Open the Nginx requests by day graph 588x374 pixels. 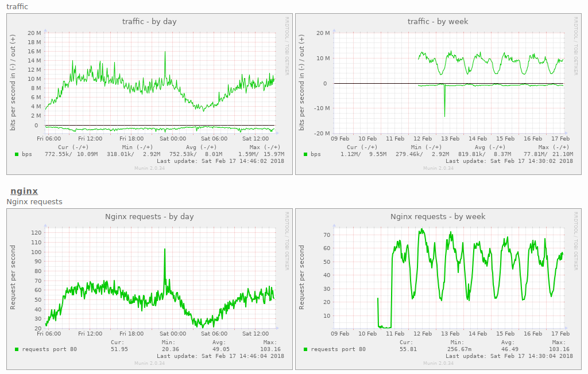149,289
